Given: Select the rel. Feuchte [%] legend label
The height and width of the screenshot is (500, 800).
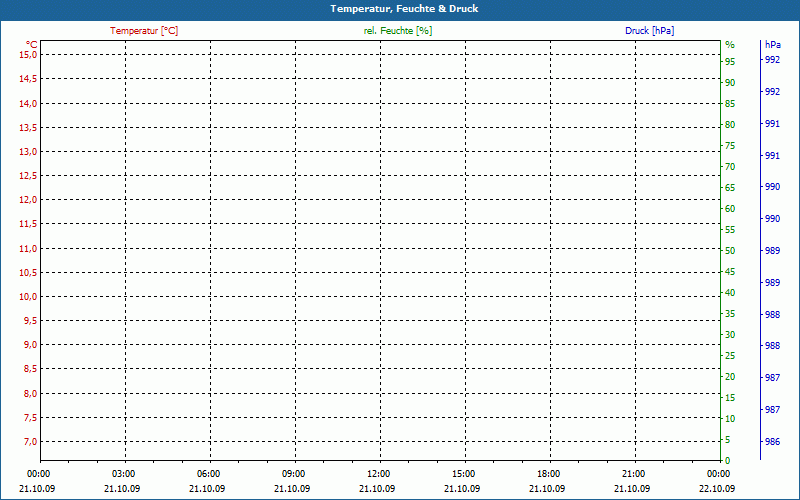Looking at the screenshot, I should point(398,31).
